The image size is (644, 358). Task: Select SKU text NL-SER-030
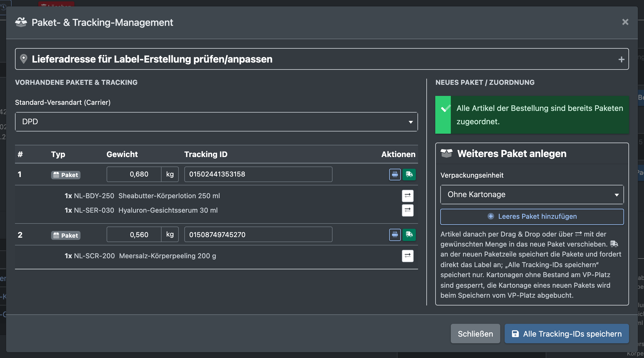[x=94, y=210]
